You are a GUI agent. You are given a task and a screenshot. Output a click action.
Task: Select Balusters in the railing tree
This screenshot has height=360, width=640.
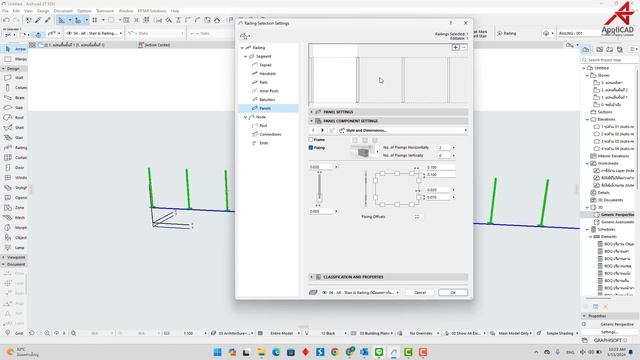267,100
